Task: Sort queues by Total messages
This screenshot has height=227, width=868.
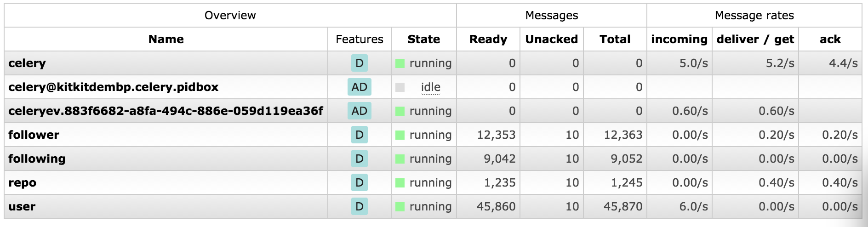Action: click(x=615, y=39)
